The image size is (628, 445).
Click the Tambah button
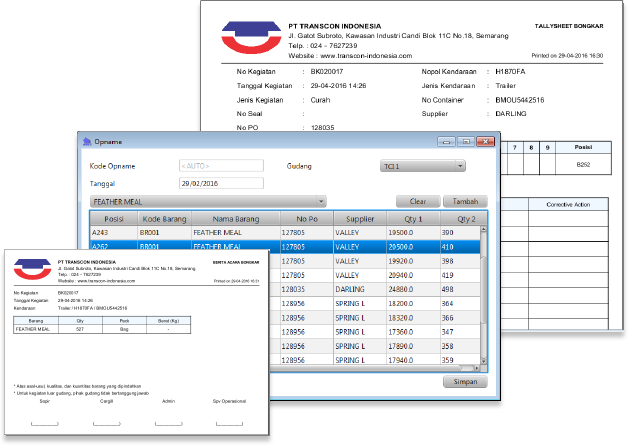click(x=465, y=201)
